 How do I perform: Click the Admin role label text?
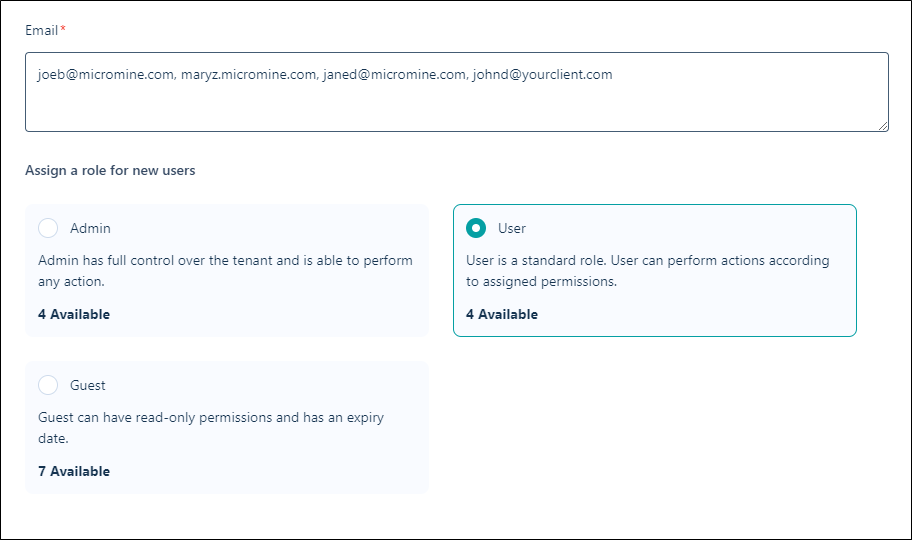pos(90,228)
